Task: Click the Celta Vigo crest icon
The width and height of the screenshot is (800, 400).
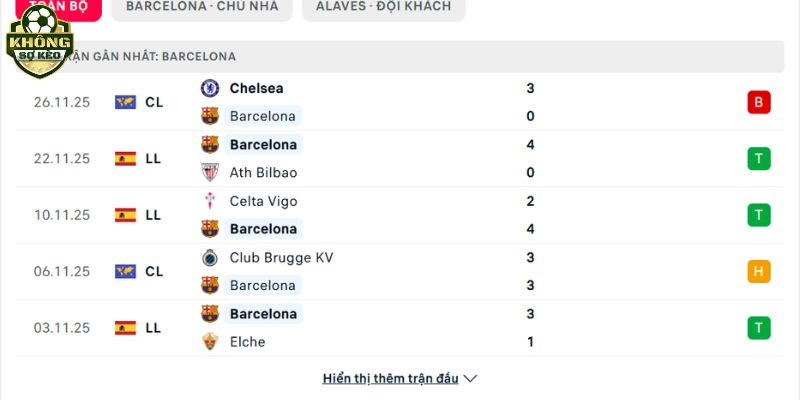Action: click(x=210, y=201)
